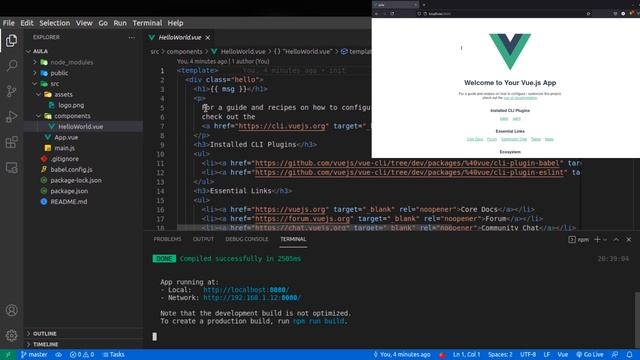Open the File menu
This screenshot has width=640, height=360.
[x=9, y=23]
